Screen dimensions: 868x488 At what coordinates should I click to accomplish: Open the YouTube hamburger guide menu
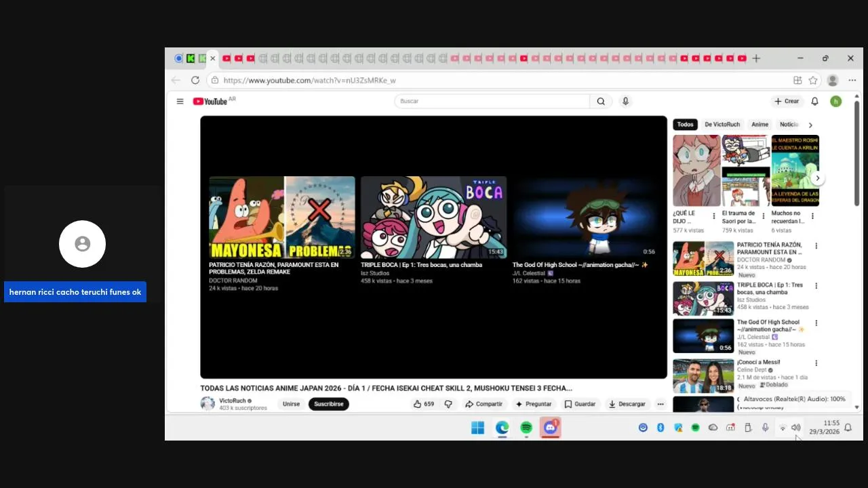[x=180, y=101]
